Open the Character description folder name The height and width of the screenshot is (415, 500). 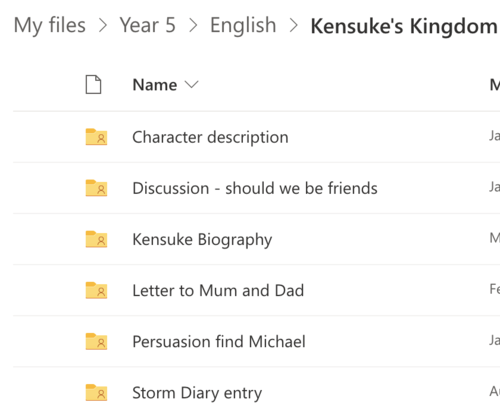click(210, 137)
